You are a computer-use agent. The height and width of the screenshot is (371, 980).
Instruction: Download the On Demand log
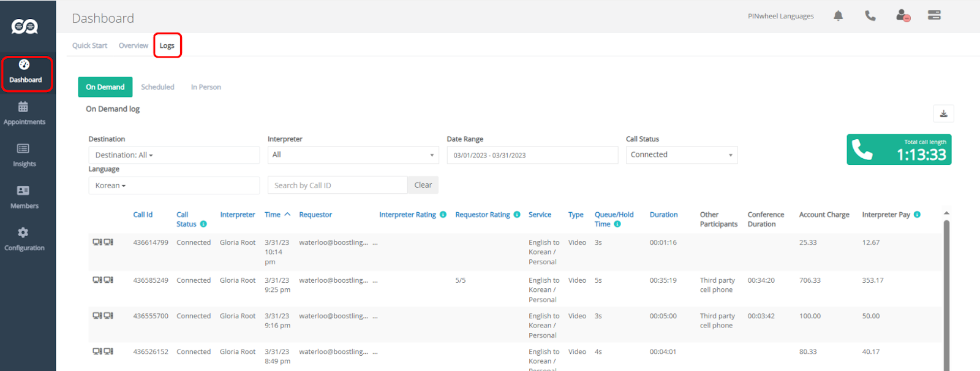coord(944,113)
